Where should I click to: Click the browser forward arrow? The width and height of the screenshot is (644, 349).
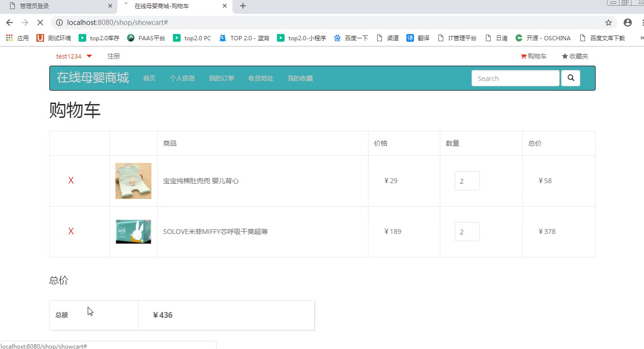pyautogui.click(x=25, y=23)
